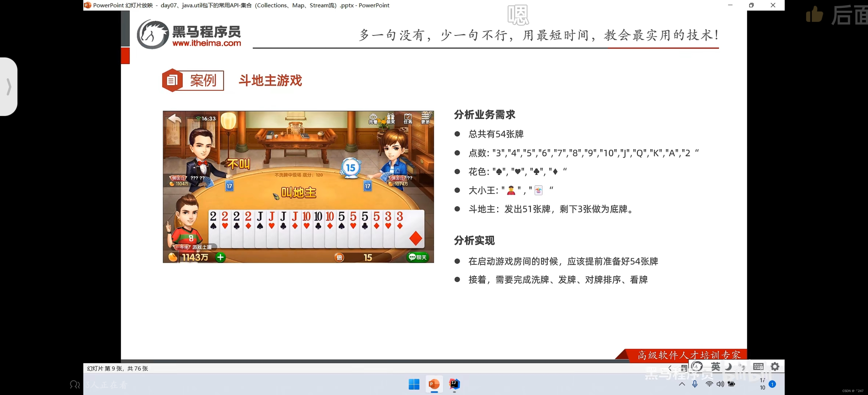Open the Wi-Fi network tray icon

pyautogui.click(x=709, y=384)
